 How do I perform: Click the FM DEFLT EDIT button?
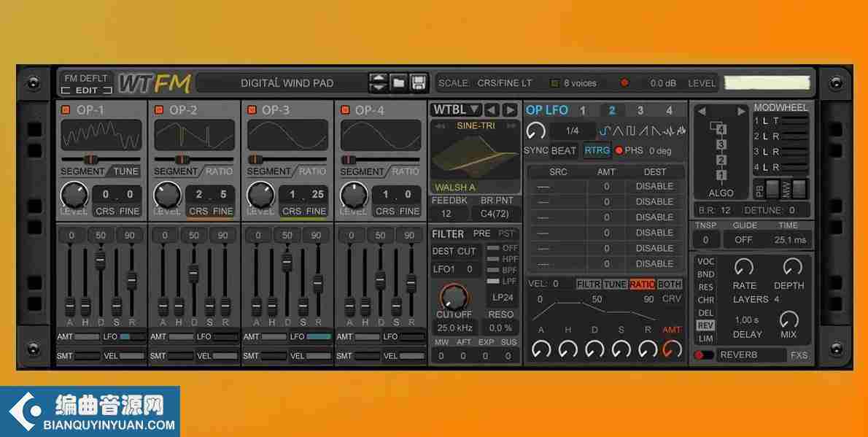pos(86,84)
